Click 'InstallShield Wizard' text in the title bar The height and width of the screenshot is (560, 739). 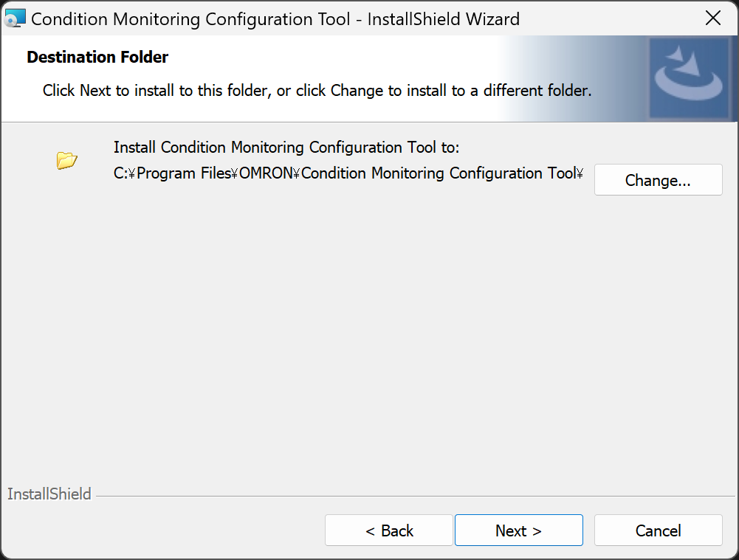[x=443, y=18]
